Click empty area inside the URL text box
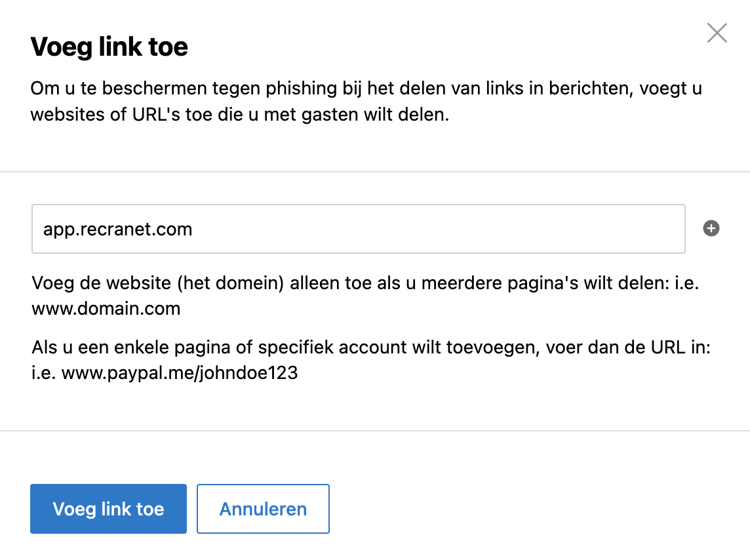 431,229
